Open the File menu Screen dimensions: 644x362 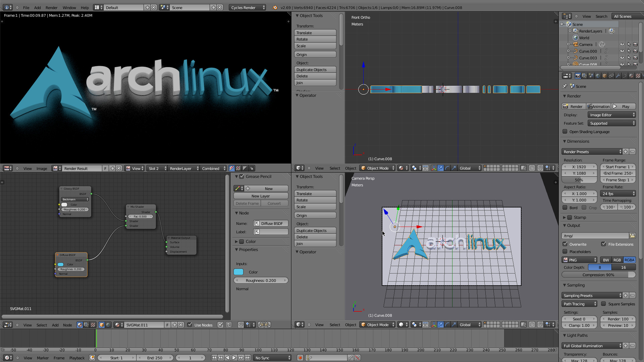(26, 7)
